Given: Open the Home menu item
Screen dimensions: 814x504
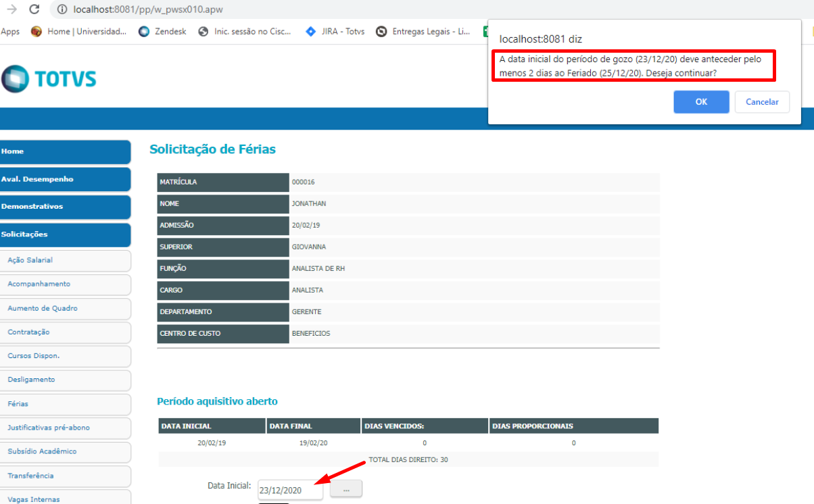Looking at the screenshot, I should coord(65,152).
